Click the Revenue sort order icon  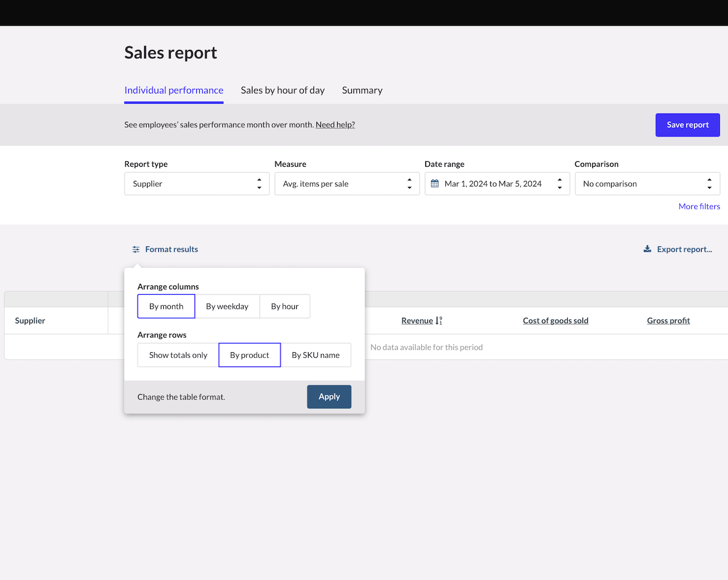coord(439,321)
